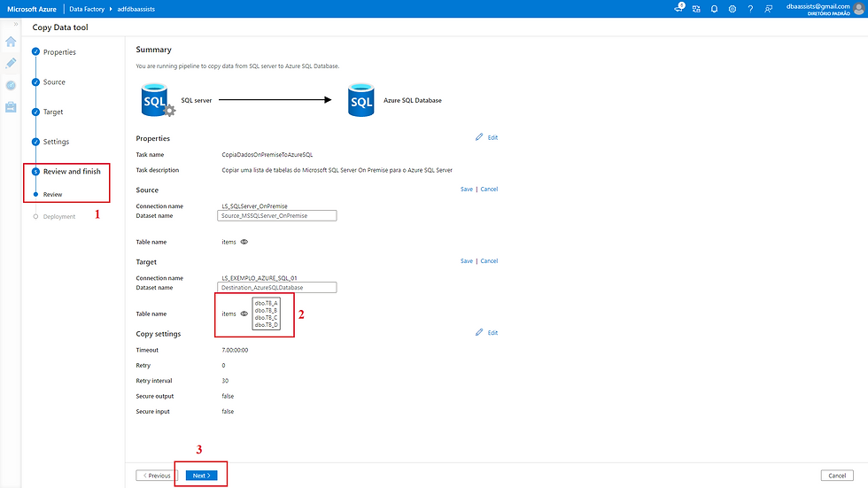Open the Data Factory home icon
868x488 pixels.
coord(11,42)
